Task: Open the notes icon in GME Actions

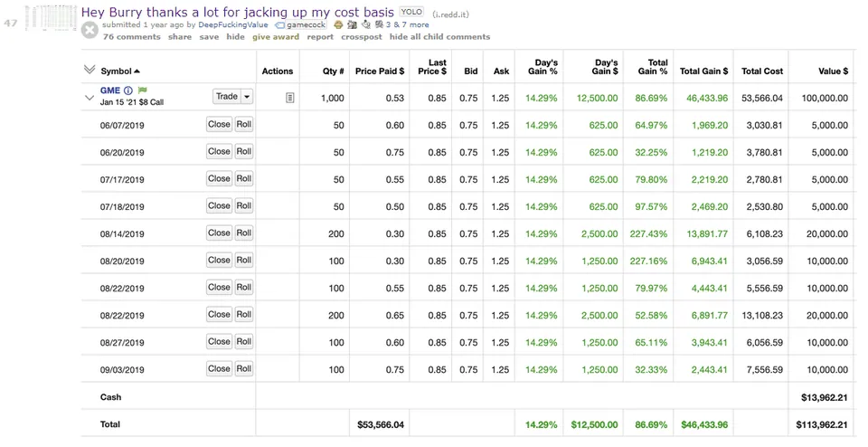Action: point(289,98)
